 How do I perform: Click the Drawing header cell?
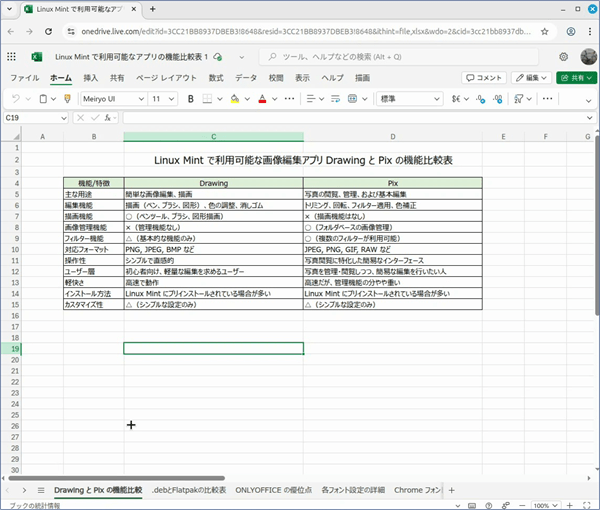pyautogui.click(x=214, y=183)
